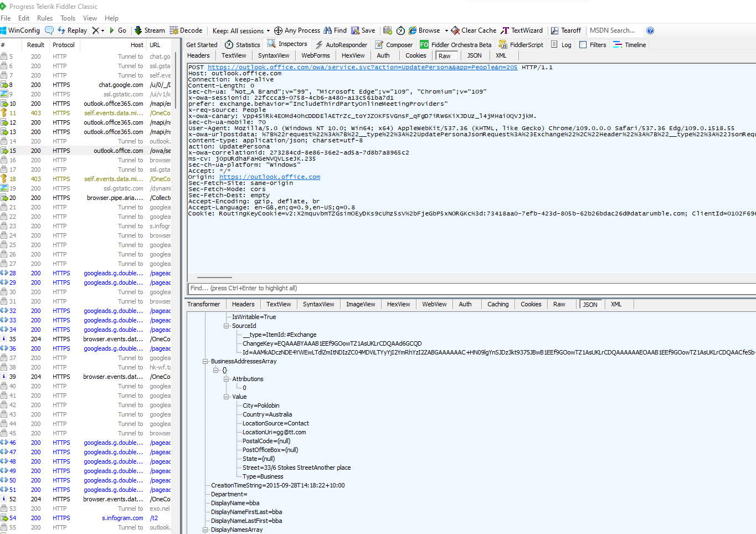This screenshot has width=756, height=534.
Task: Select request Cookies inspector tab
Action: 415,55
